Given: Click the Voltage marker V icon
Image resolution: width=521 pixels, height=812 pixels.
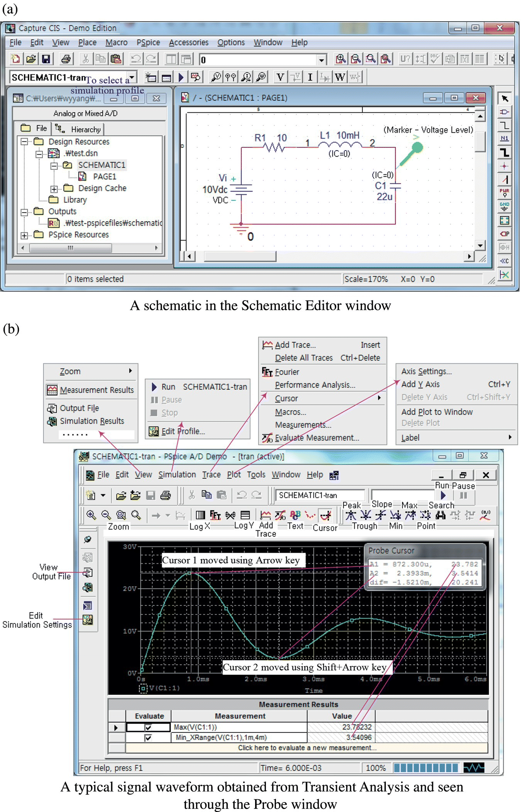Looking at the screenshot, I should click(281, 77).
